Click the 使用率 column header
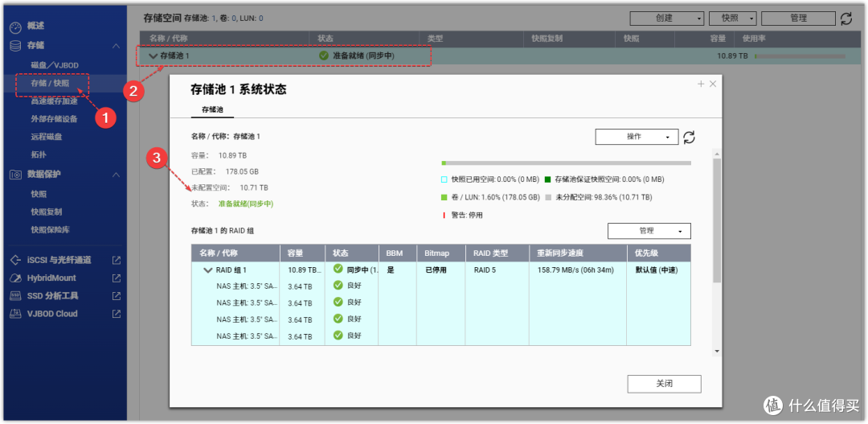Screen dimensions: 868x424 click(753, 39)
